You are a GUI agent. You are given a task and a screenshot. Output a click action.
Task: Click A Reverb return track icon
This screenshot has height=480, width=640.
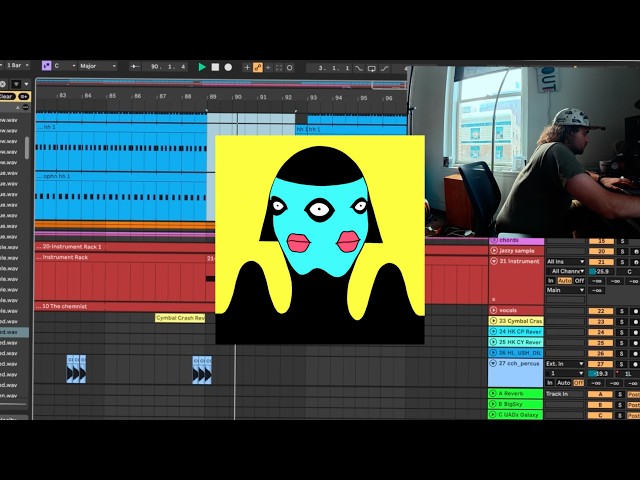(x=493, y=393)
